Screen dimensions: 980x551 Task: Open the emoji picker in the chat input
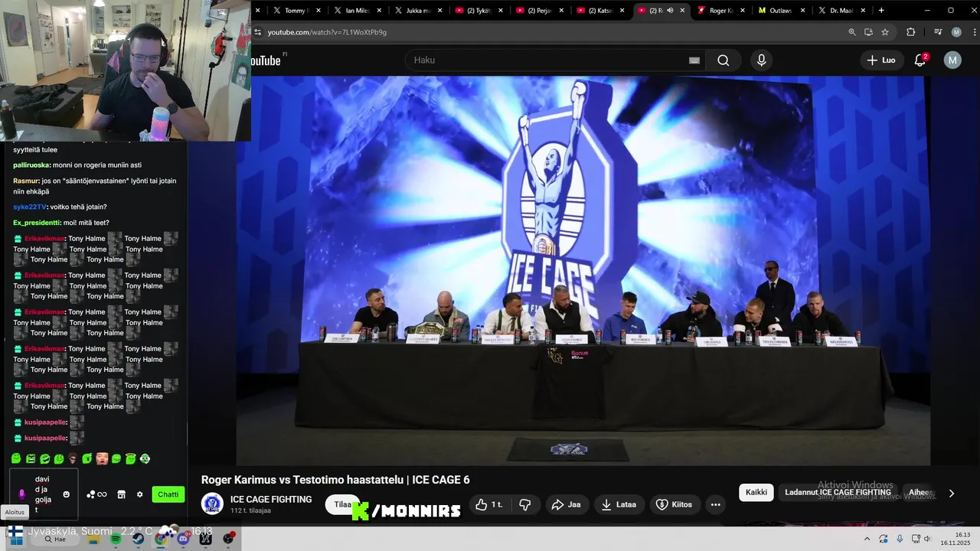click(x=67, y=494)
